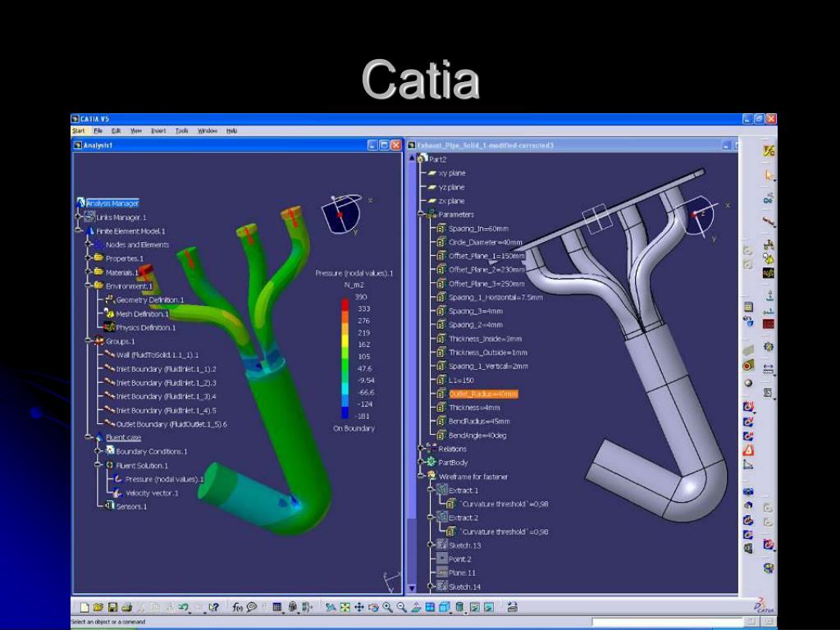
Task: Click the Fit All In icon
Action: [x=345, y=607]
